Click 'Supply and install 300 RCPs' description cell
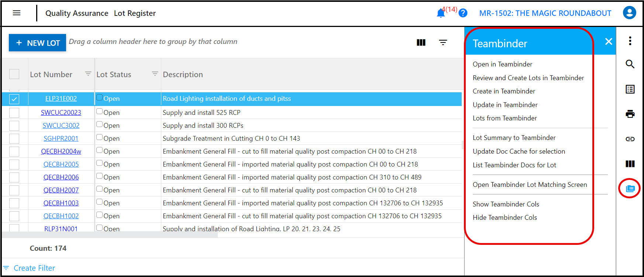 (203, 126)
